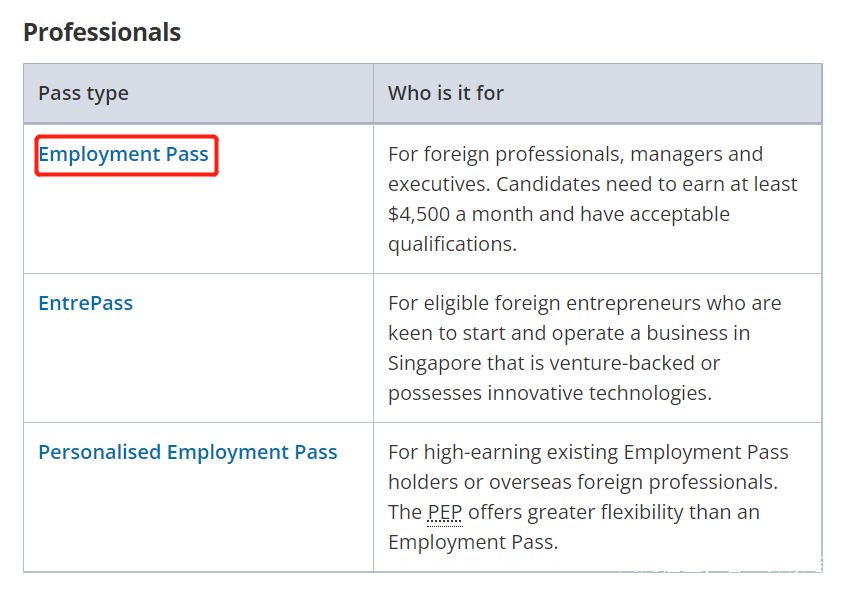The height and width of the screenshot is (589, 842).
Task: Click the 'innovative technologies' phrase
Action: click(598, 393)
